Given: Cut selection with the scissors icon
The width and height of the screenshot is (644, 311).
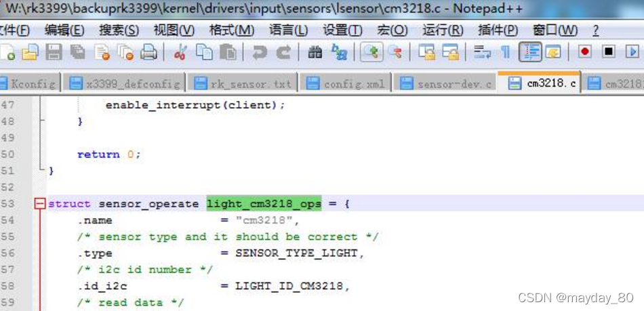Looking at the screenshot, I should click(x=180, y=53).
